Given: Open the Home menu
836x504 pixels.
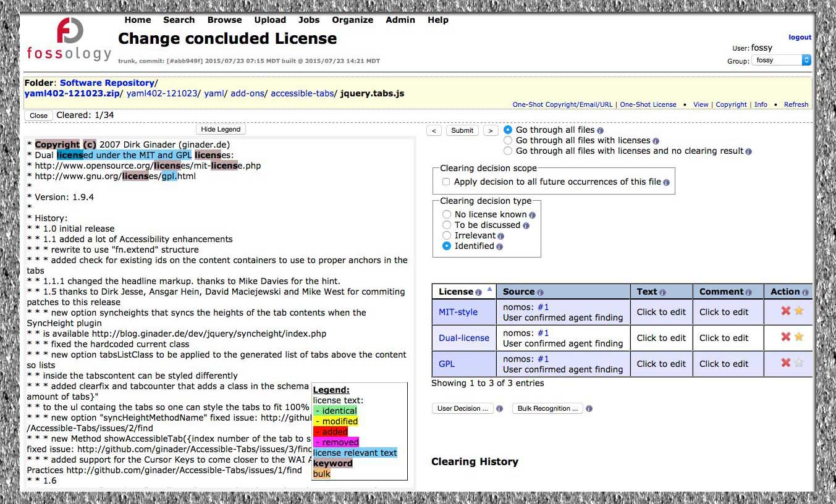Looking at the screenshot, I should (138, 20).
